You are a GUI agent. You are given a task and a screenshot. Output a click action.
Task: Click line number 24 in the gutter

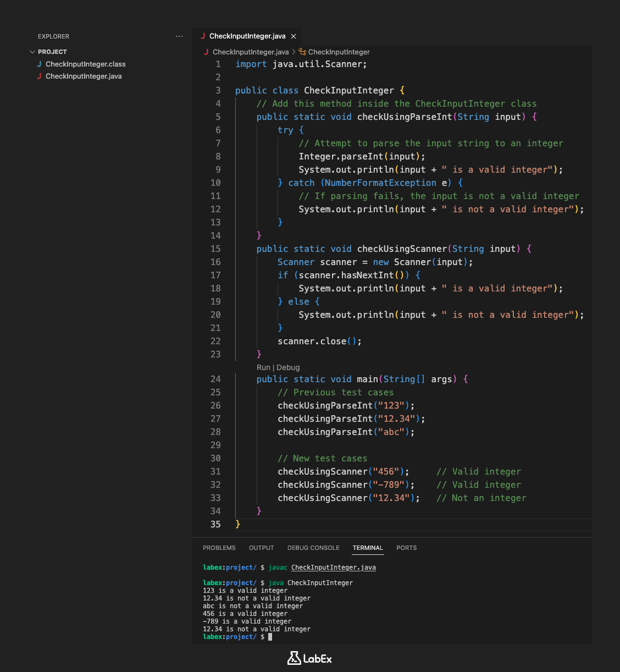(x=215, y=379)
